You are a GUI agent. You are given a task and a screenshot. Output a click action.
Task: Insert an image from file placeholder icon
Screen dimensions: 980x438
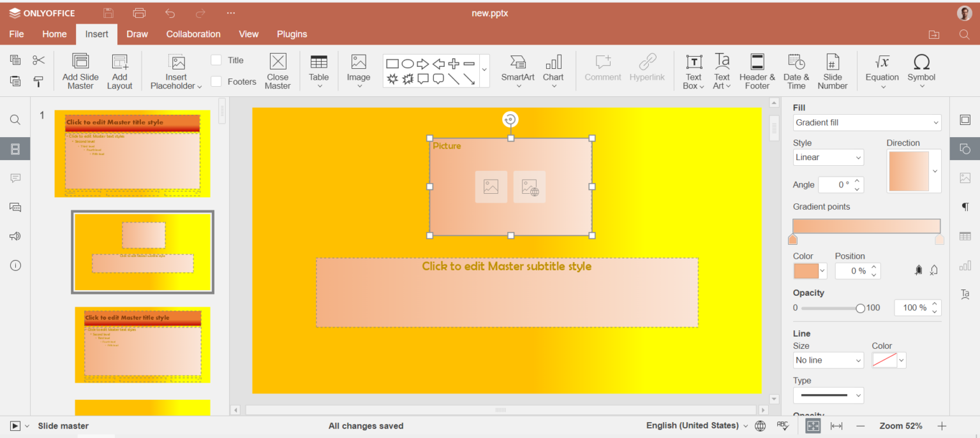tap(491, 186)
